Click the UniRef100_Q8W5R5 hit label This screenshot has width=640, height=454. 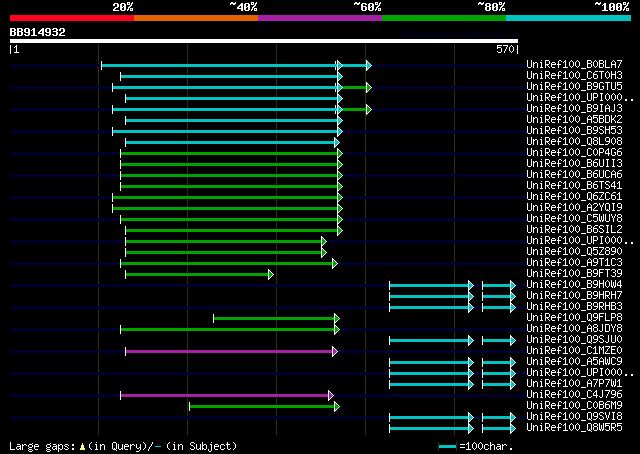tap(574, 428)
